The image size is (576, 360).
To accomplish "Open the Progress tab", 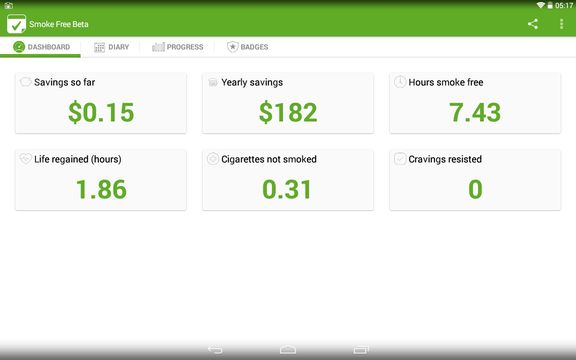I will pyautogui.click(x=177, y=47).
